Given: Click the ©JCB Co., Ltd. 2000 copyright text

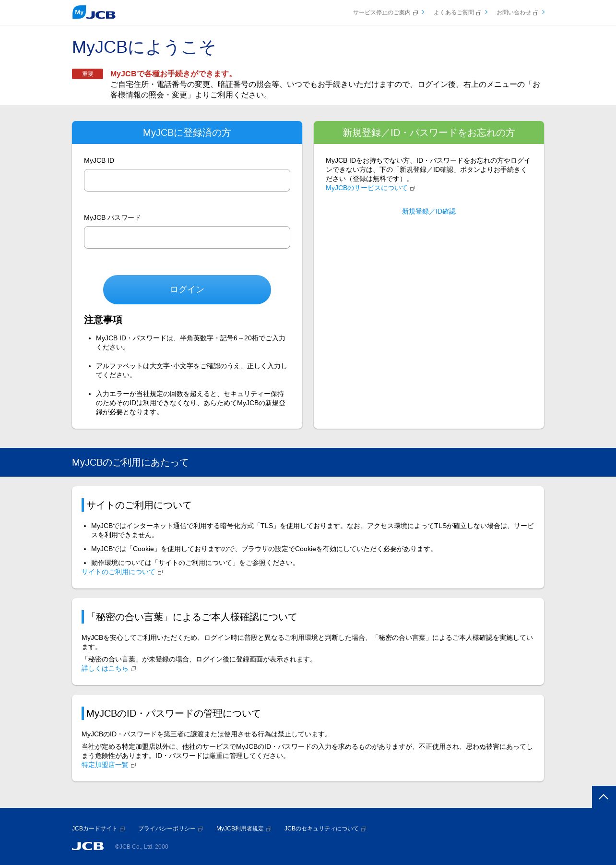Looking at the screenshot, I should tap(142, 847).
